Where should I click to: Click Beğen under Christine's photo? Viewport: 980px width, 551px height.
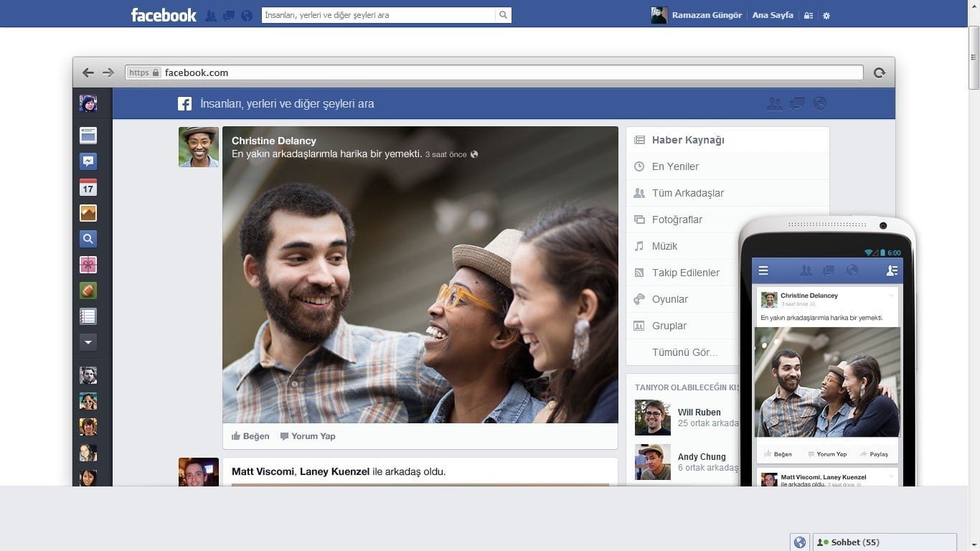tap(250, 436)
